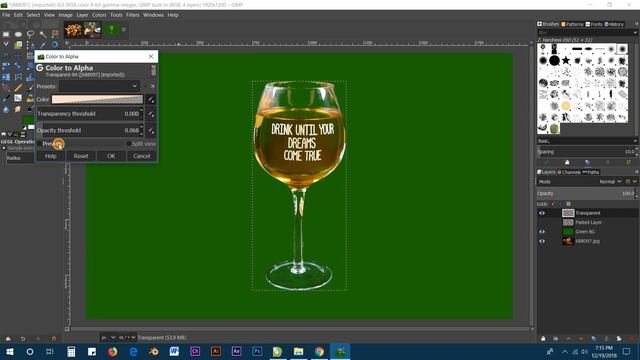Switch to the Channels tab

(569, 172)
